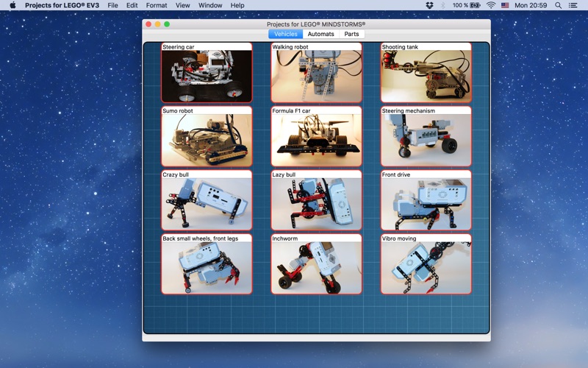Open the Help menu
The height and width of the screenshot is (368, 588).
click(237, 5)
